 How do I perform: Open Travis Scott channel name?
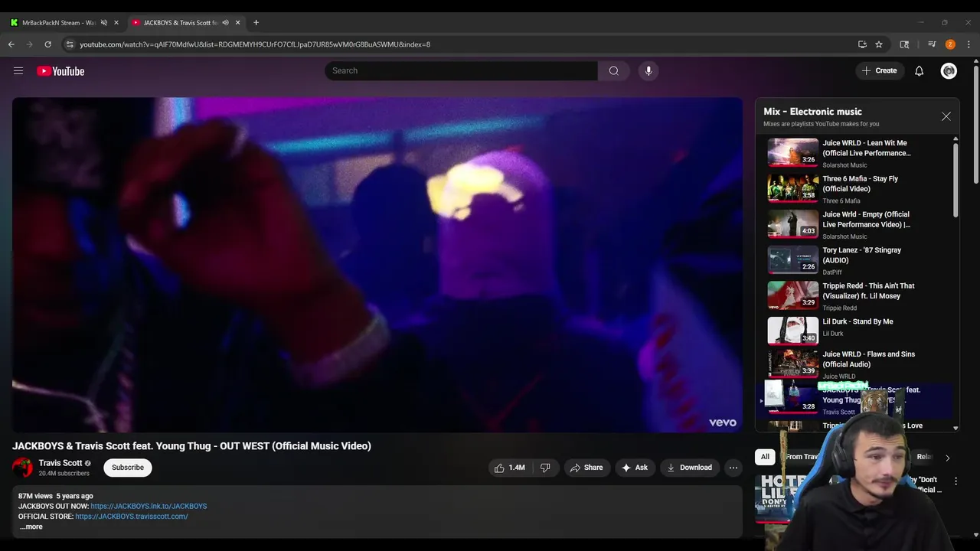[x=60, y=463]
